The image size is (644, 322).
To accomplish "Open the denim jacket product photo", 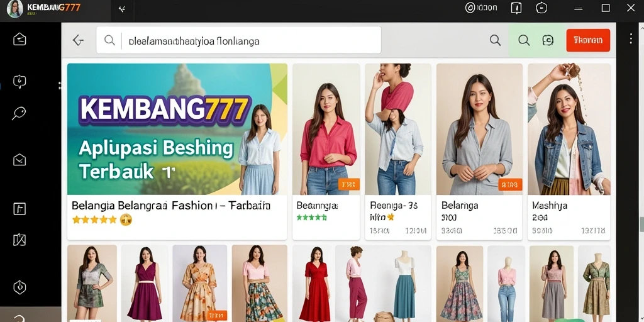I will point(569,129).
